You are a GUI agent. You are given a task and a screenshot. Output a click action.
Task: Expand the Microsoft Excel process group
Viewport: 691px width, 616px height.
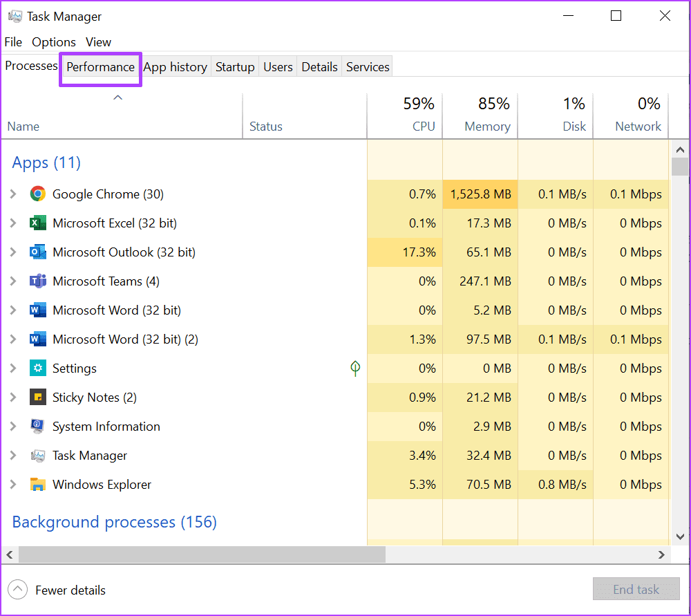[x=13, y=223]
